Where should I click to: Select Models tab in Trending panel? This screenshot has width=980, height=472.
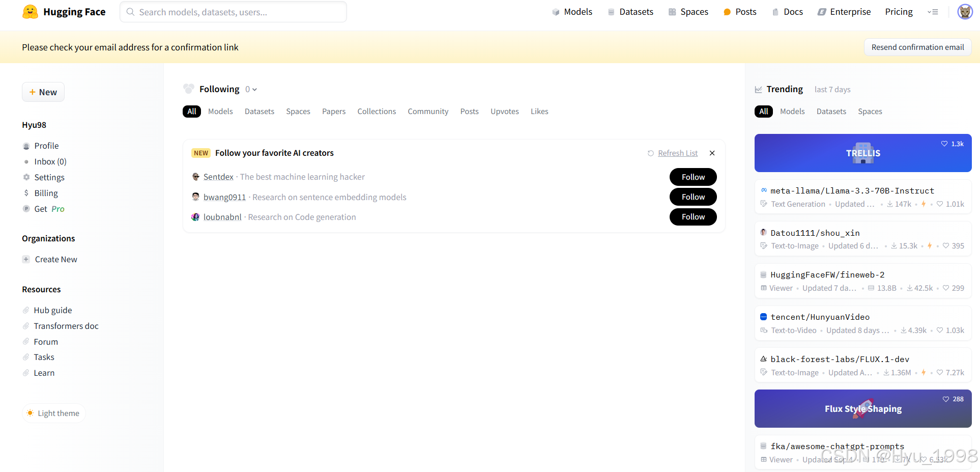point(792,112)
